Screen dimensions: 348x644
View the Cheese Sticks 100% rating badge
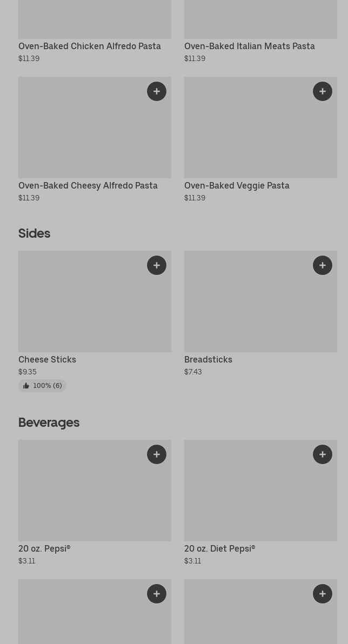pos(42,386)
